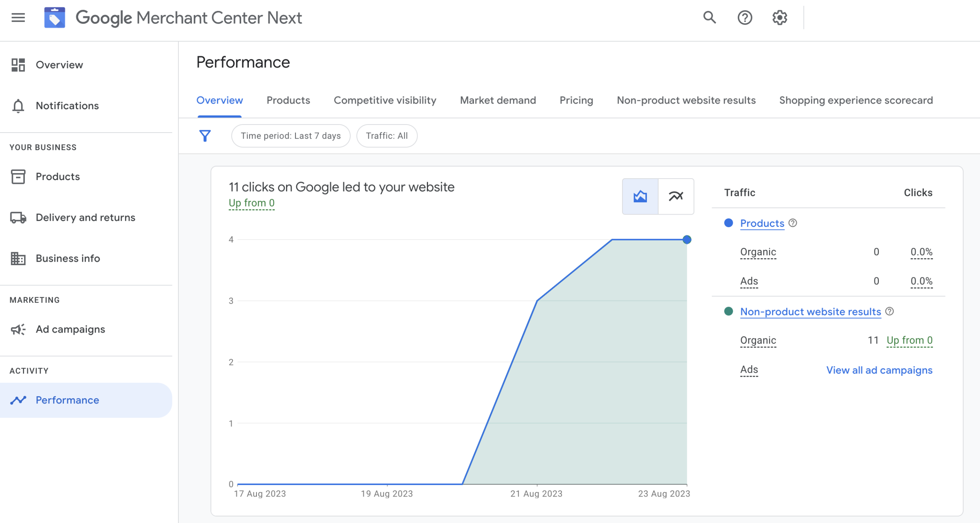Switch to the Products performance tab
Viewport: 980px width, 523px height.
288,100
